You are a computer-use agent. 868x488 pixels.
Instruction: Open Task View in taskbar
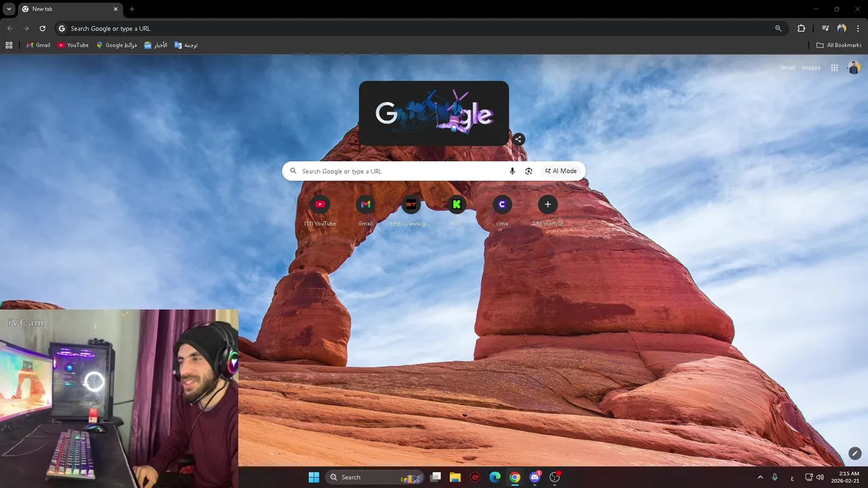(436, 477)
